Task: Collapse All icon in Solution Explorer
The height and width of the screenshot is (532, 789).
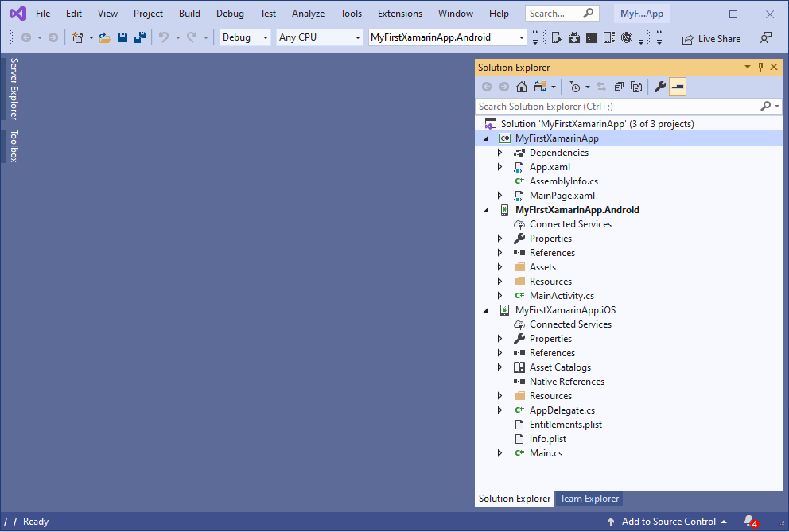Action: (619, 87)
